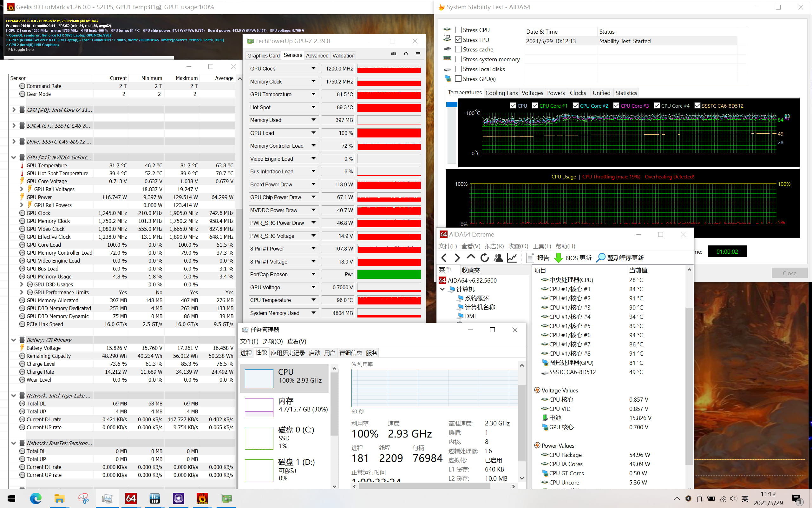Select 系统概述 in AIDA64 tree
Viewport: 812px width, 508px height.
[x=477, y=298]
